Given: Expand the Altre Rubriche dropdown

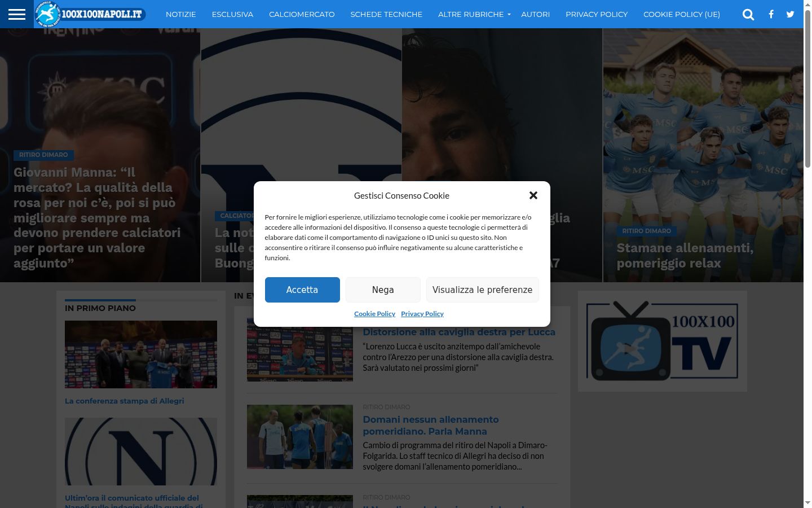Looking at the screenshot, I should pyautogui.click(x=474, y=14).
